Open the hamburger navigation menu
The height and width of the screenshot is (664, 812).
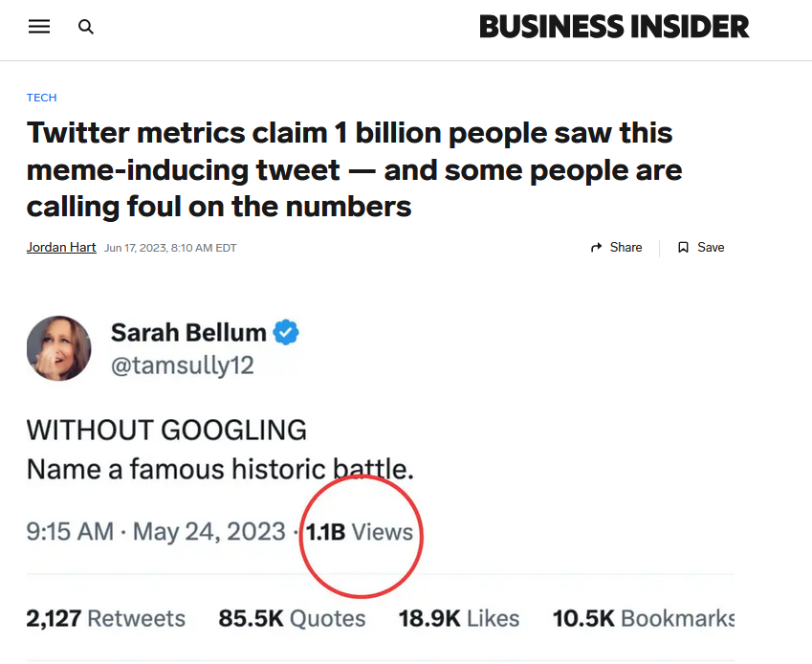(x=39, y=27)
